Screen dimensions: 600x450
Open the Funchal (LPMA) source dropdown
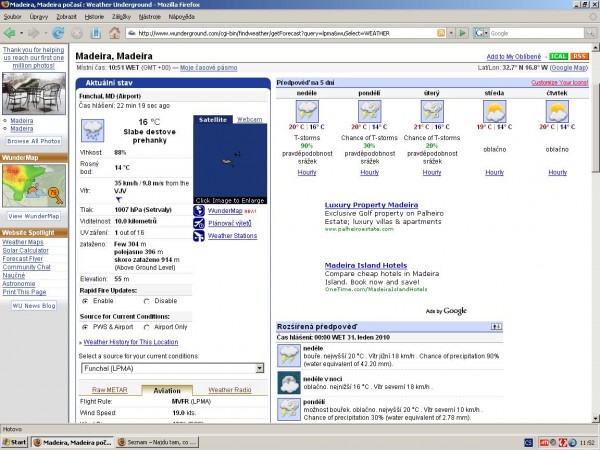click(173, 368)
